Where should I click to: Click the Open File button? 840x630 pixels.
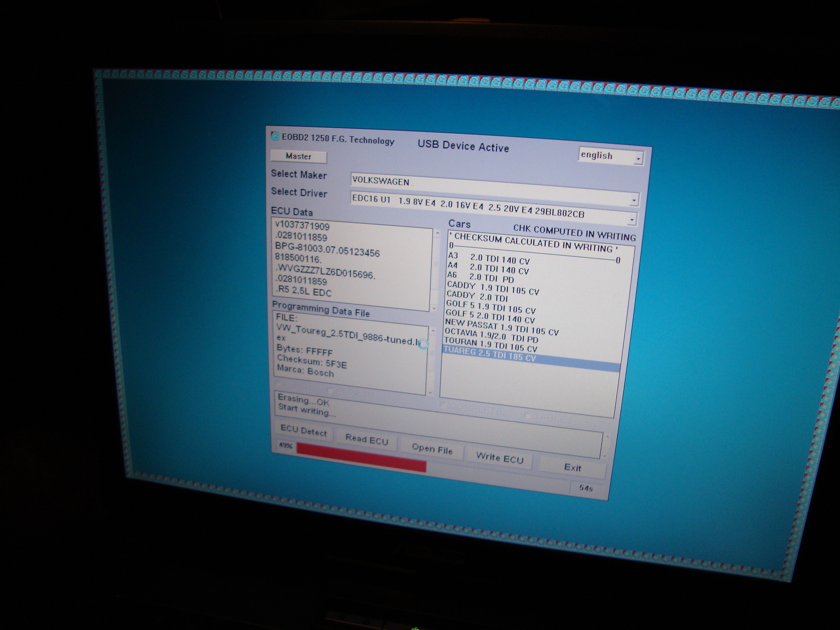432,448
